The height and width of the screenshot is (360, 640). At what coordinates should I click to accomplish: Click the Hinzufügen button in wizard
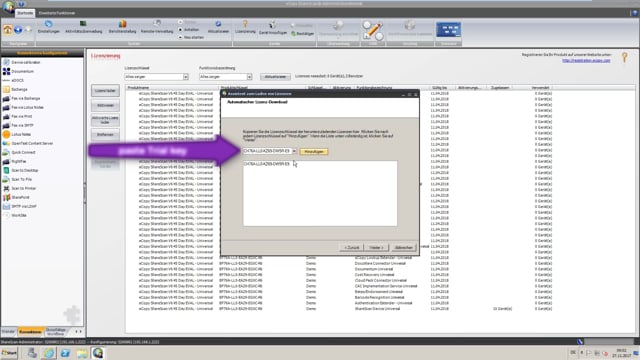314,151
